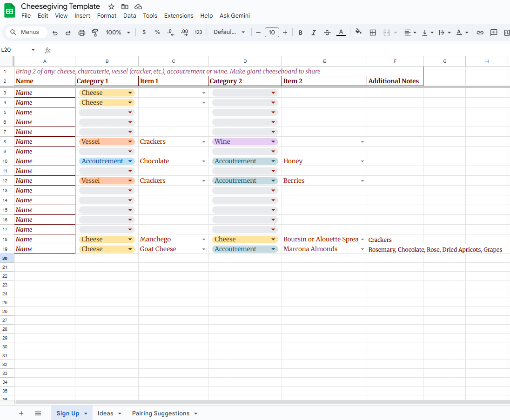Click the add new sheet button

click(21, 413)
